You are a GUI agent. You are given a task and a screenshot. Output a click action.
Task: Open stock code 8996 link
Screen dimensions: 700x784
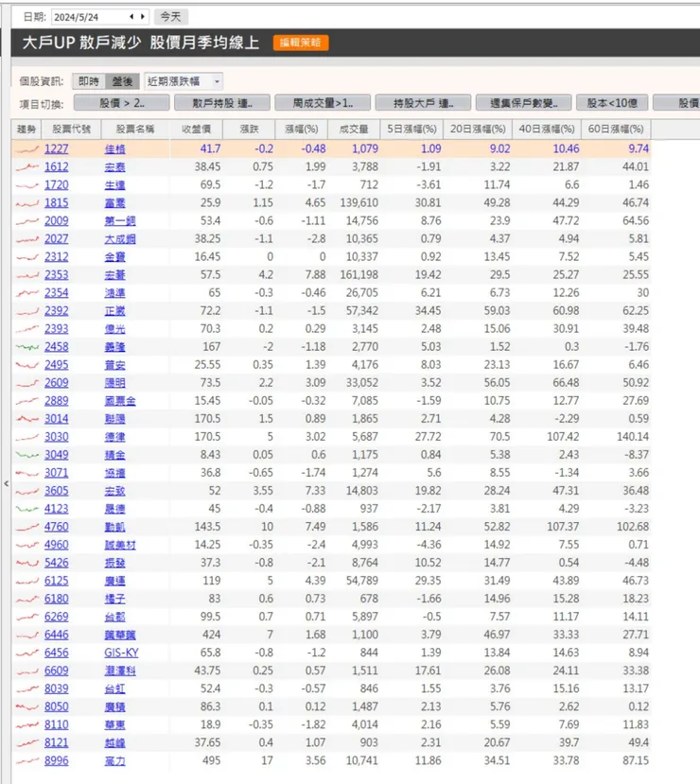tap(57, 761)
